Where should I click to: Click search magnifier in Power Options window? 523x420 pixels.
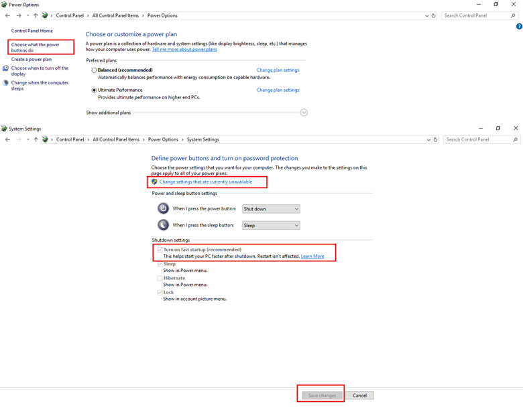(514, 15)
